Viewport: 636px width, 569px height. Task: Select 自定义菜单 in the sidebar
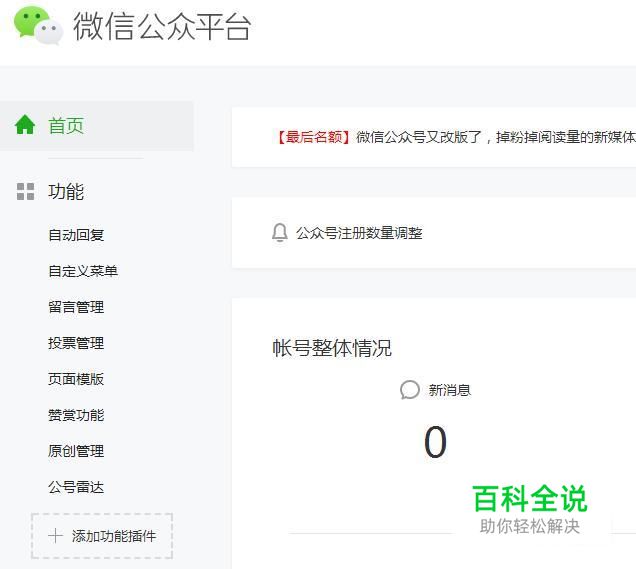(x=83, y=271)
